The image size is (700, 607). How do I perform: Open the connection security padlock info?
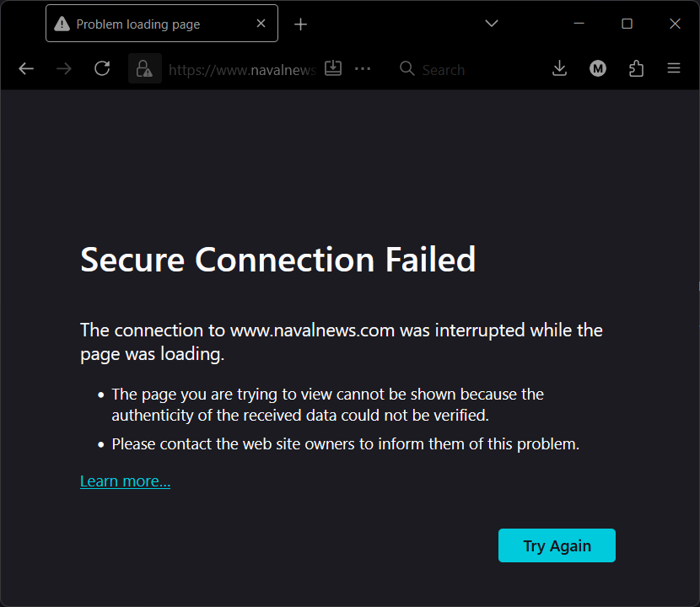click(144, 69)
